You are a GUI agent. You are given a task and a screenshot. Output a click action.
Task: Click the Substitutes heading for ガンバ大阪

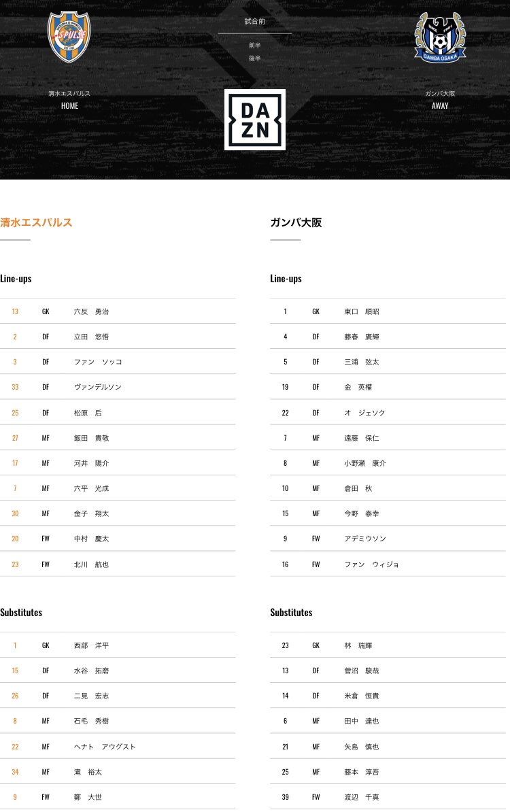(291, 613)
